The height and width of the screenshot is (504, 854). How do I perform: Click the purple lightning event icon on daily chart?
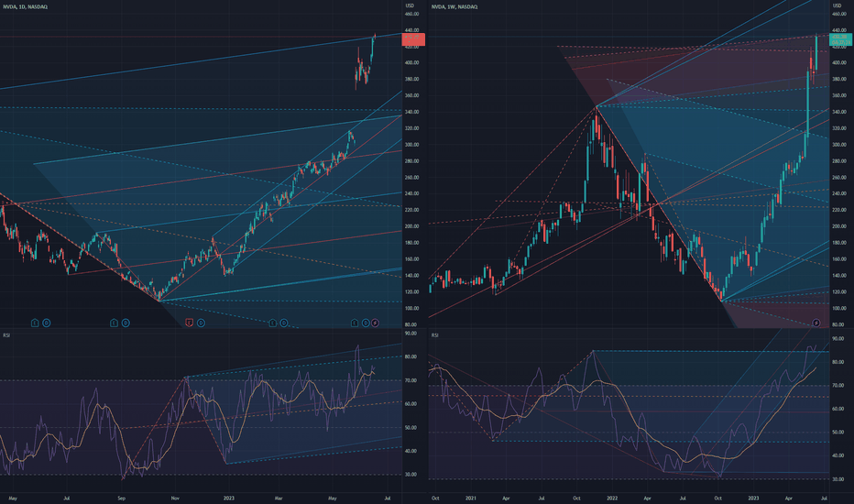click(x=376, y=323)
